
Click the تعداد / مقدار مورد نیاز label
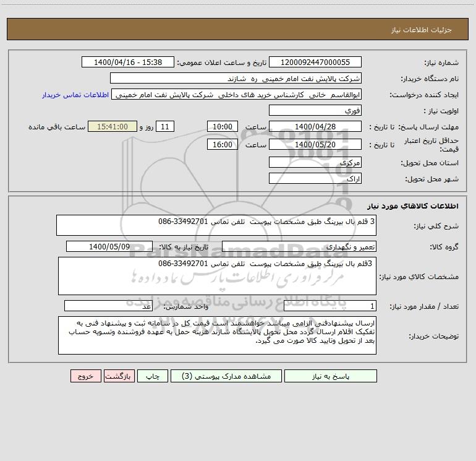coord(424,306)
